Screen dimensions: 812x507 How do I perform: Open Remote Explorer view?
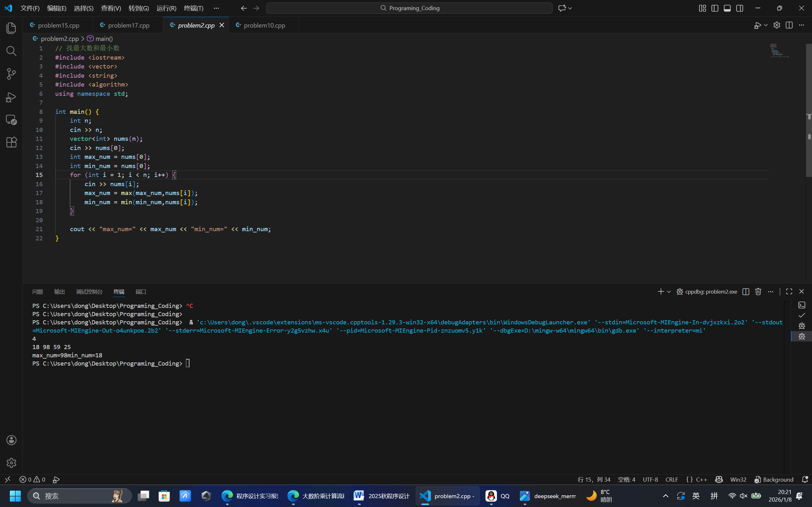click(11, 120)
